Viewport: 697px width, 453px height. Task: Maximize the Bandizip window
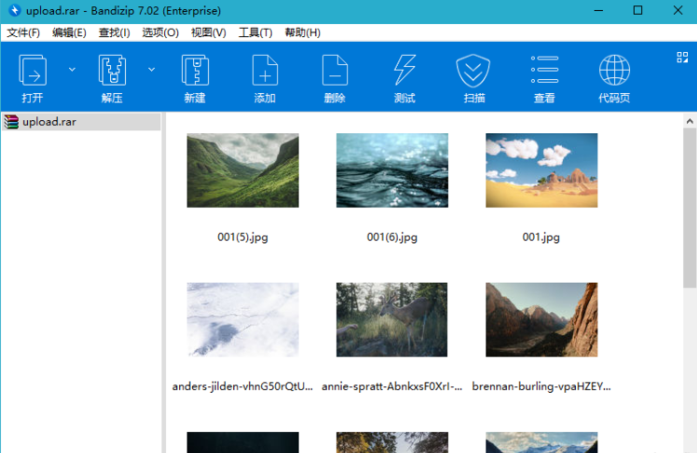click(637, 10)
